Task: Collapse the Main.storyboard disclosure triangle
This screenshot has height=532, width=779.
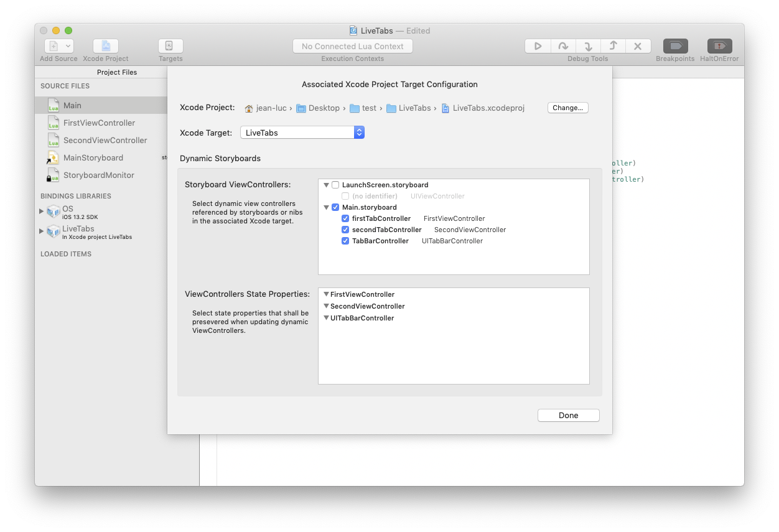Action: coord(326,207)
